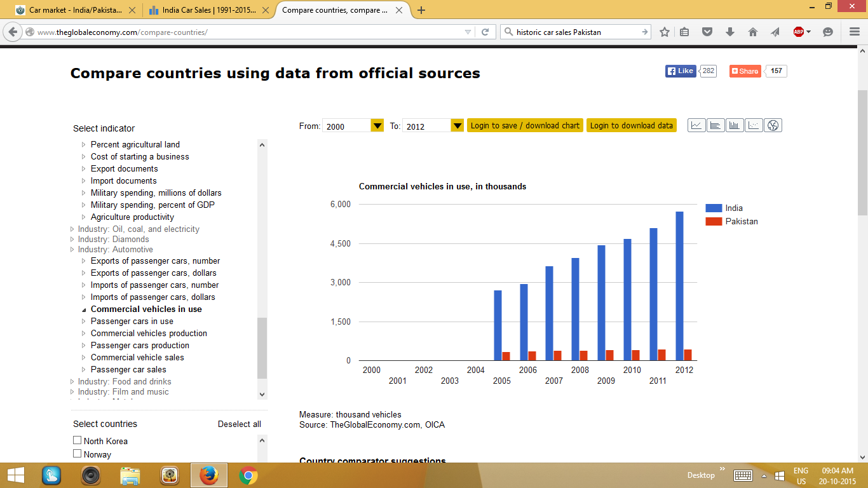The height and width of the screenshot is (488, 868).
Task: Tick the Norway checkbox
Action: 78,454
